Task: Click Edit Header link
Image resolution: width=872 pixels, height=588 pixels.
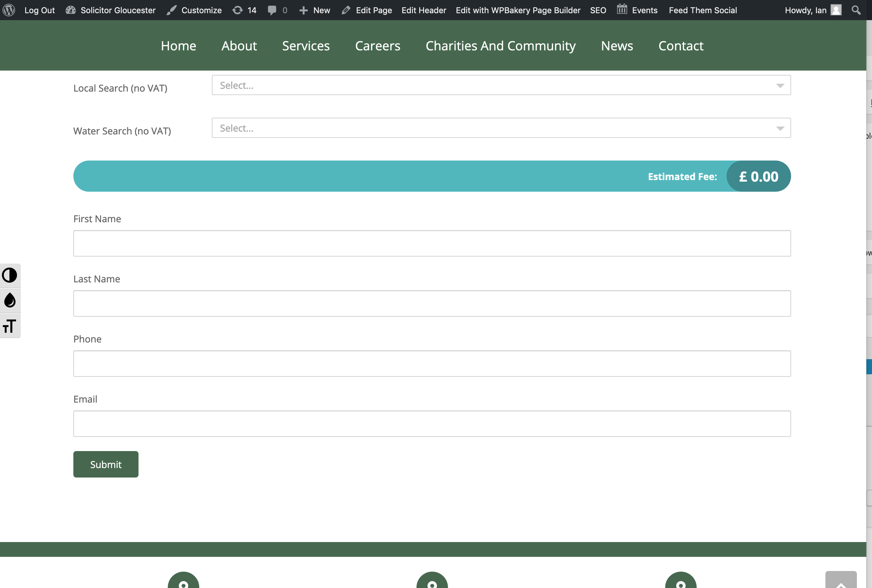Action: (x=424, y=10)
